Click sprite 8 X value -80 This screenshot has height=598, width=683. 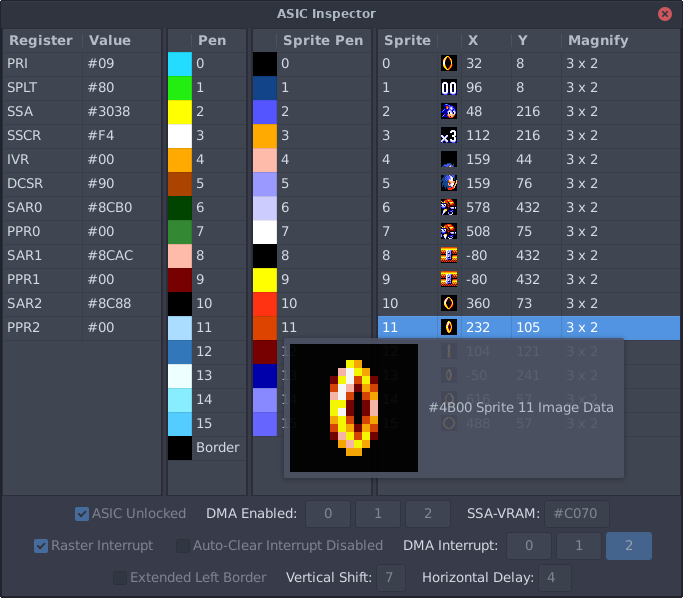pos(477,255)
